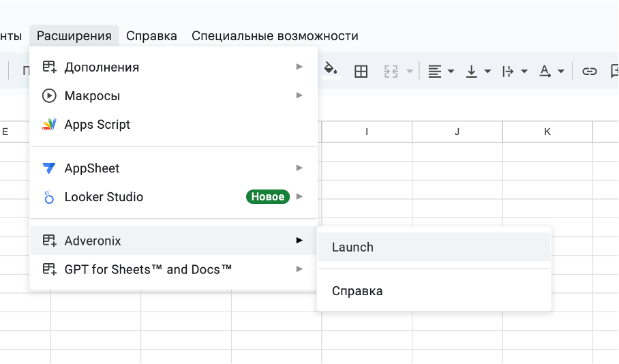Open vertical align dropdown arrow
This screenshot has width=619, height=364.
[x=487, y=72]
